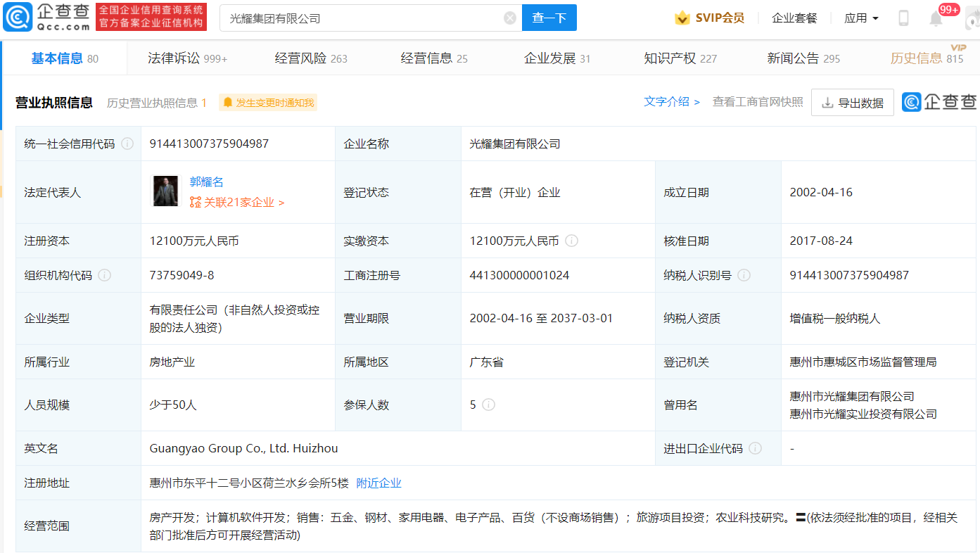Select business term 2002-04-16 至 2037-03-01

click(541, 318)
